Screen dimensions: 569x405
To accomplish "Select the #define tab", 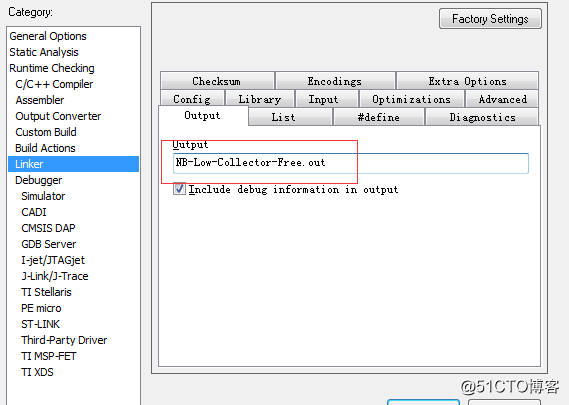I will tap(378, 117).
